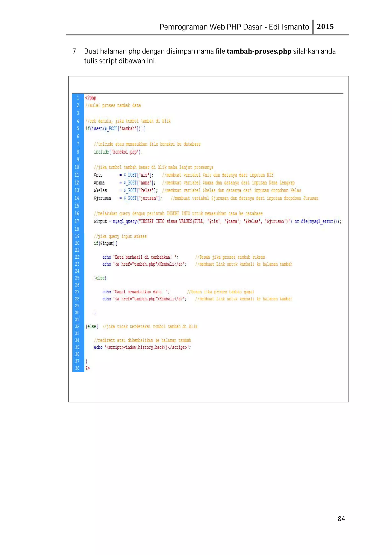The image size is (392, 555).
Task: Click line number 1 in the gutter
Action: 78,98
